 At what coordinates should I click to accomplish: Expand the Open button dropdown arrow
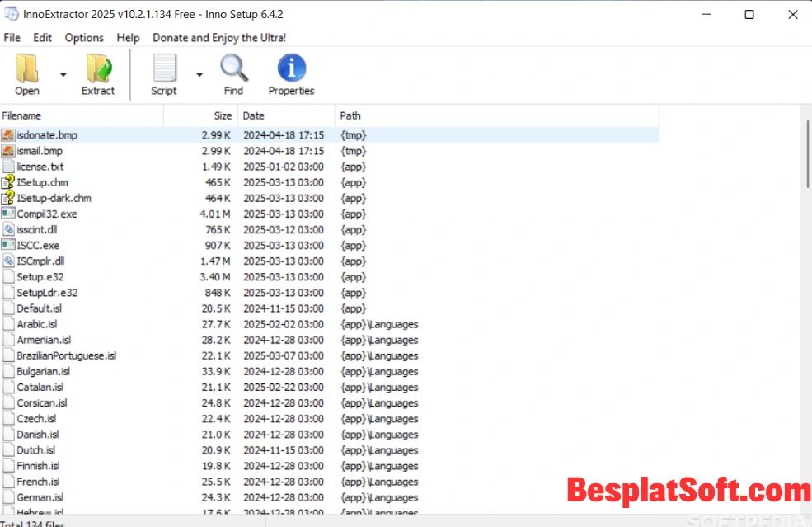point(62,73)
